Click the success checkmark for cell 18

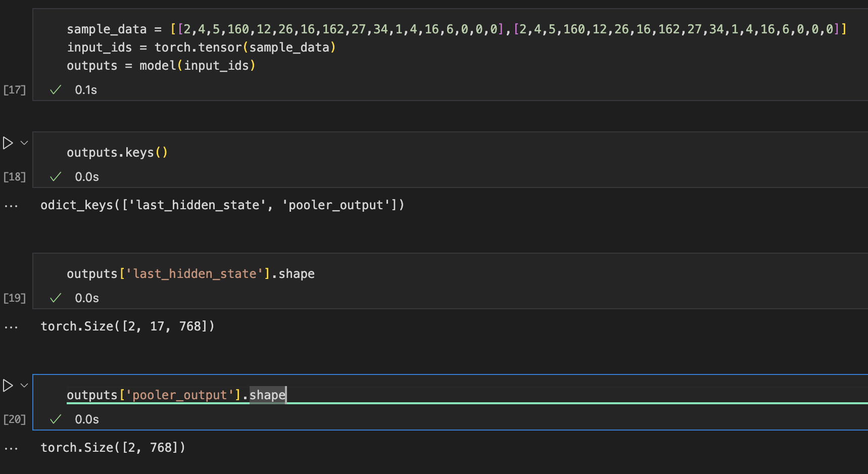tap(56, 176)
